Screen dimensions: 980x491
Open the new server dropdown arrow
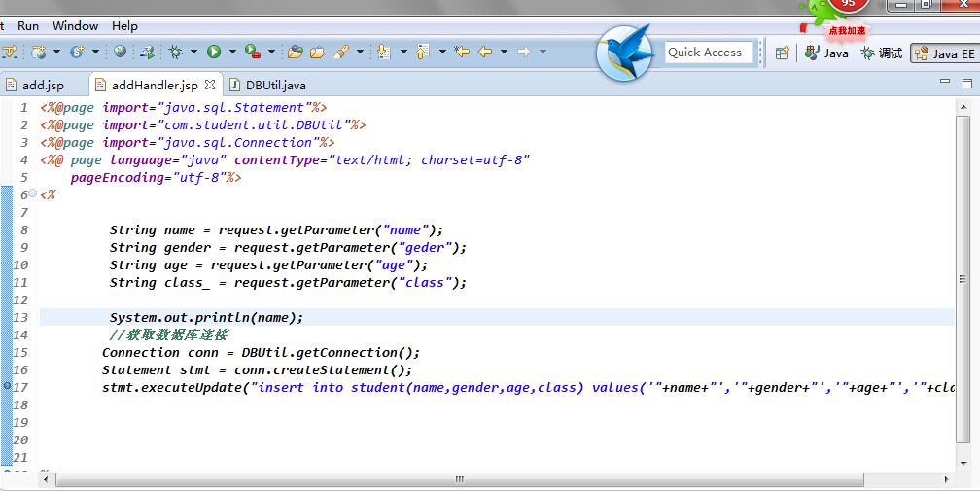(56, 52)
